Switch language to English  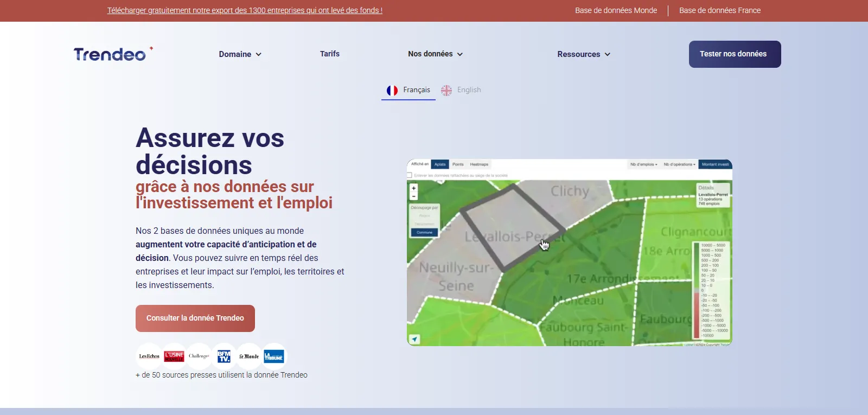click(461, 90)
